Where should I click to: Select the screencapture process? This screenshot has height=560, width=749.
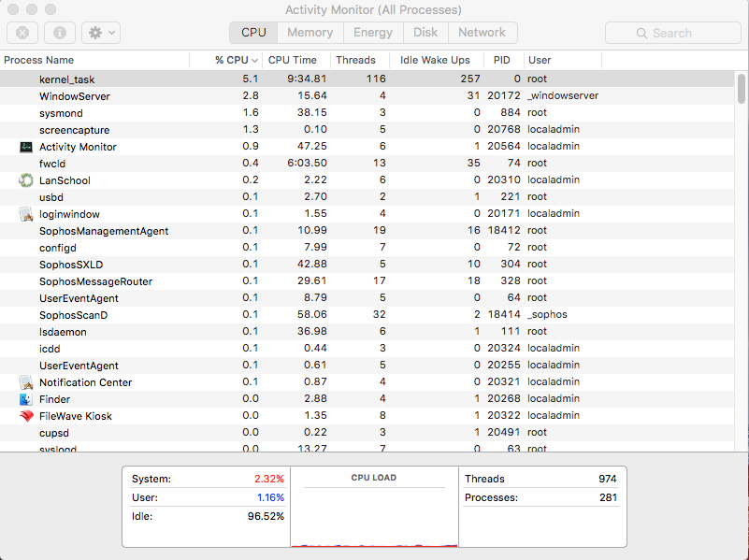[x=367, y=129]
